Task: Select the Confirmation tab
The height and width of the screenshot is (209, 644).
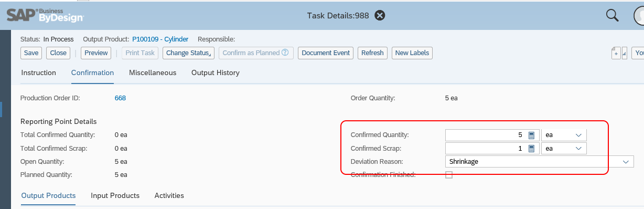Action: (92, 72)
